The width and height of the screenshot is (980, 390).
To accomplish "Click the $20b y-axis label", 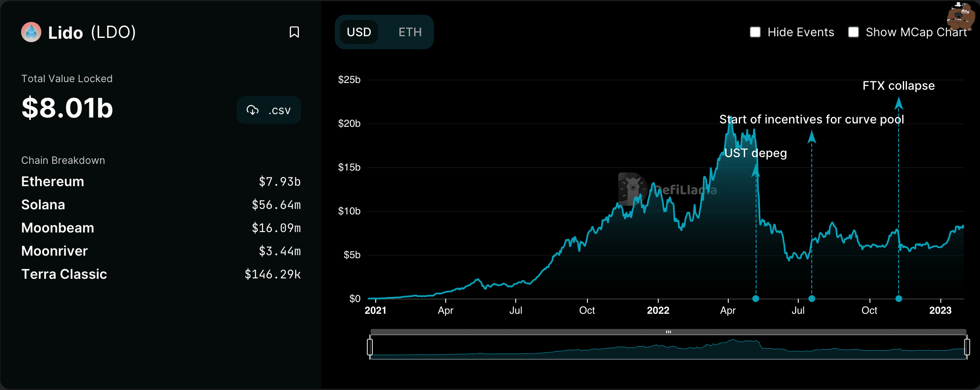I will pos(349,123).
